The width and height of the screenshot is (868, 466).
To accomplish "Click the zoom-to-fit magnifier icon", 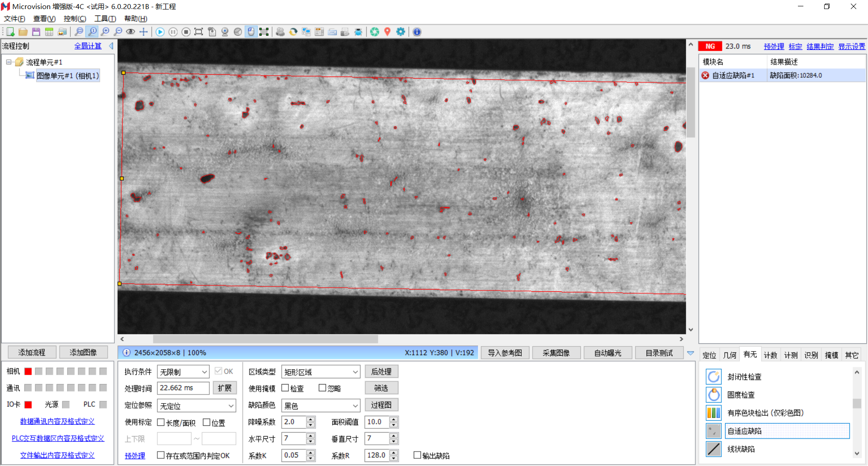I will point(79,32).
